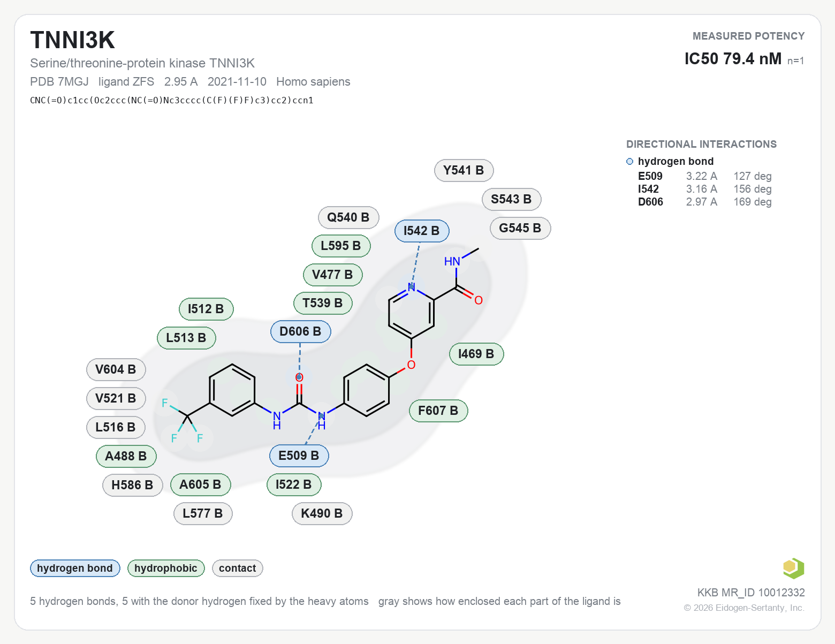Click residue label L516 B

tap(116, 427)
